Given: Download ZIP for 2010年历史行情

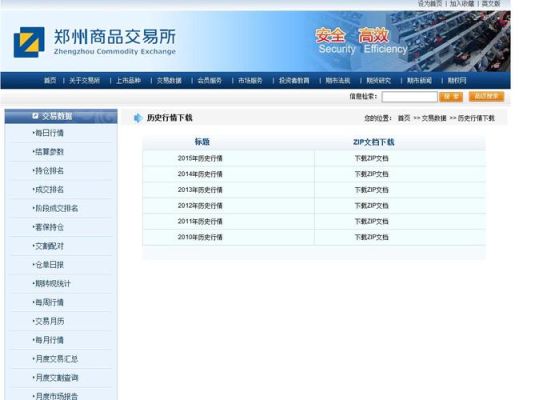Looking at the screenshot, I should click(x=372, y=237).
